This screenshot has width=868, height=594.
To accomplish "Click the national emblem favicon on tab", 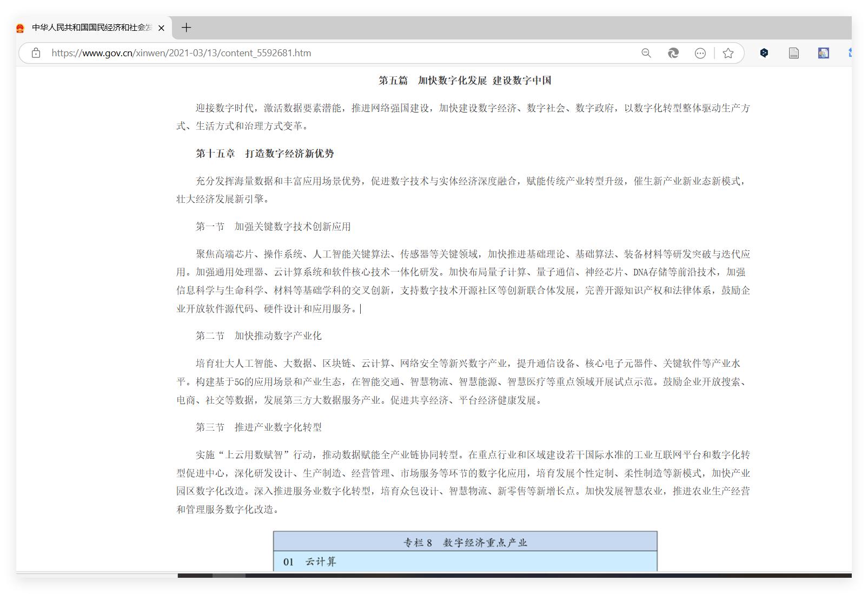I will click(x=21, y=28).
